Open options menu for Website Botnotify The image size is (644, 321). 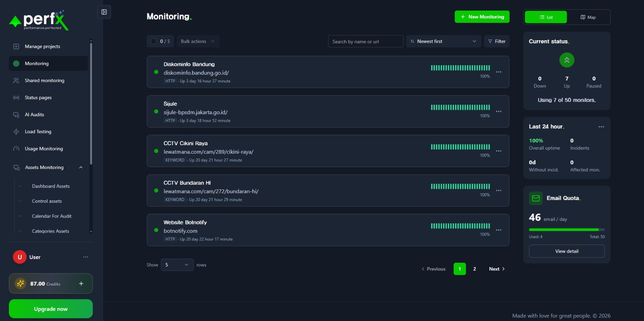pyautogui.click(x=499, y=230)
